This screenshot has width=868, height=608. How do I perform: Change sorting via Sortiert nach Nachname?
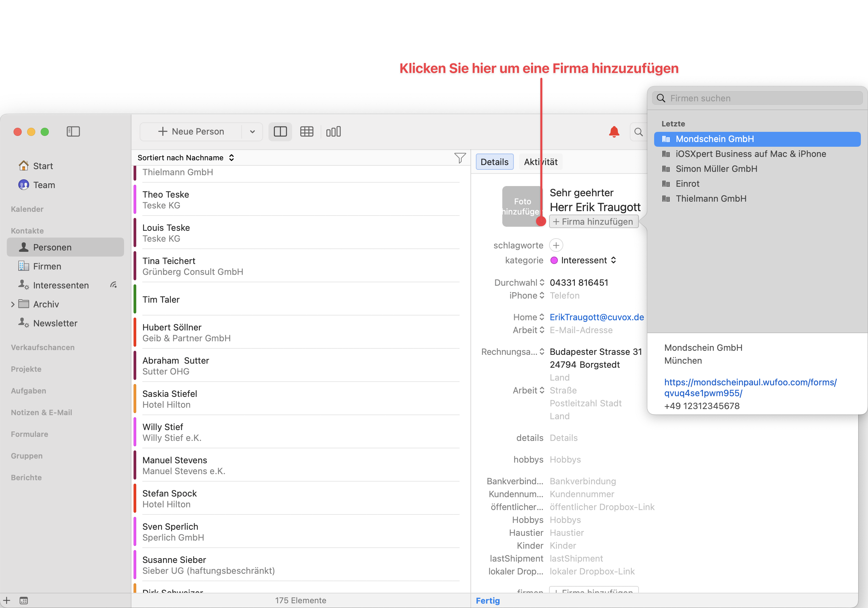pyautogui.click(x=186, y=158)
